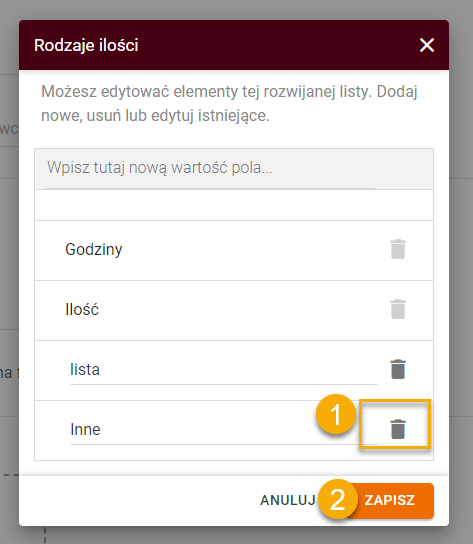Click the dark maroon dialog header bar

[234, 45]
